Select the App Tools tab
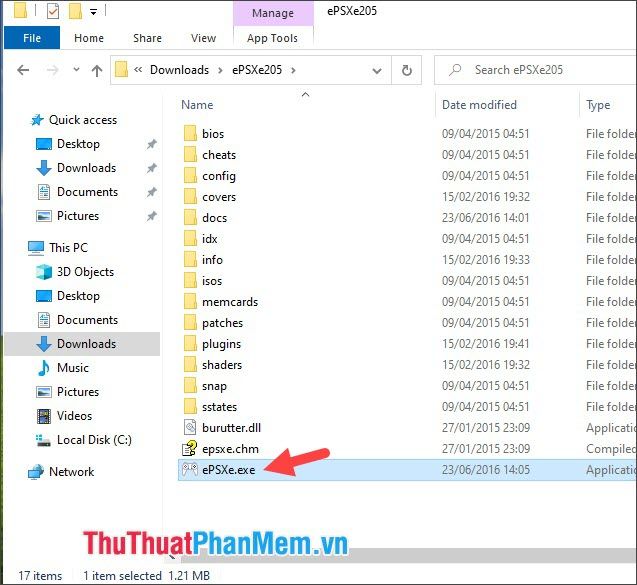This screenshot has width=637, height=585. pyautogui.click(x=272, y=38)
